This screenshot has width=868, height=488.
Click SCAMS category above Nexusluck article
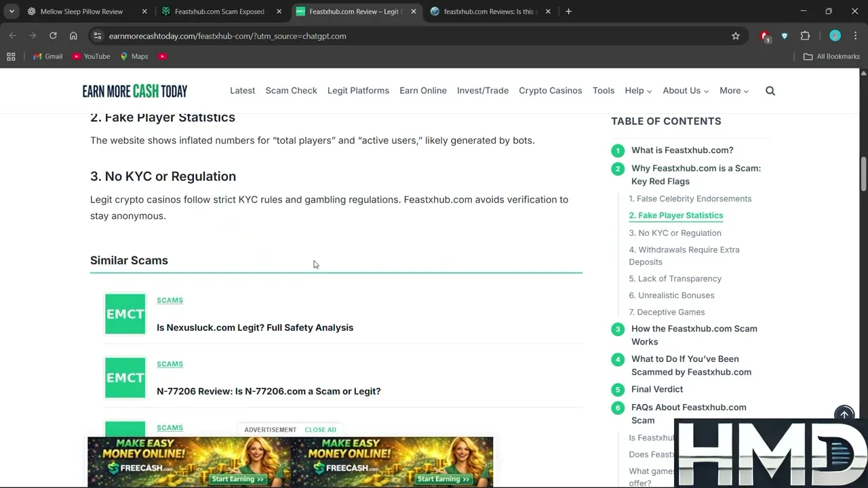[170, 300]
